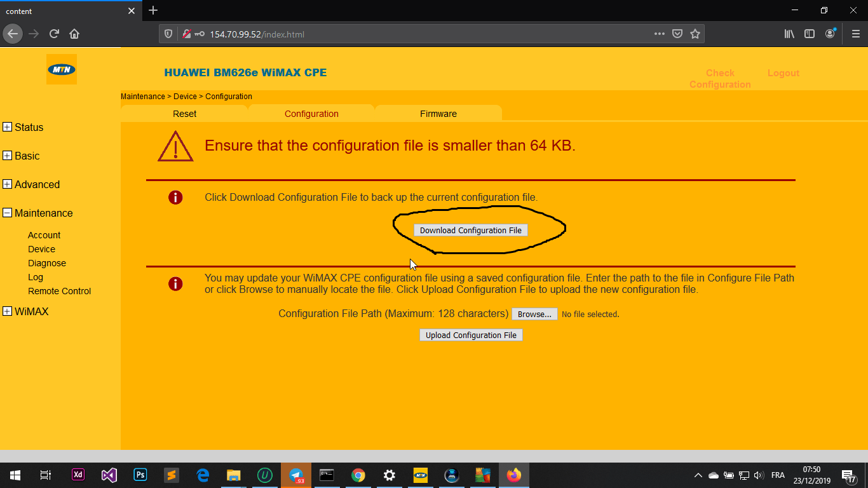Click the breadcrumb text 'Maintenance > Device > Configuration'
The image size is (868, 488).
186,97
